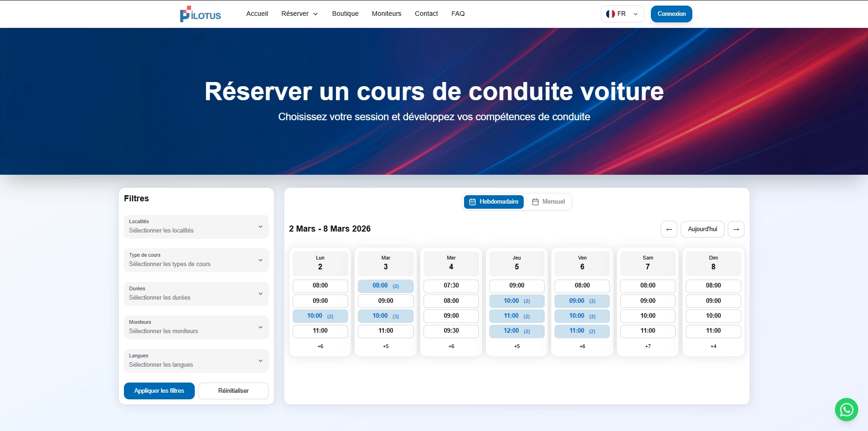Open WhatsApp chat bubble

(x=846, y=410)
